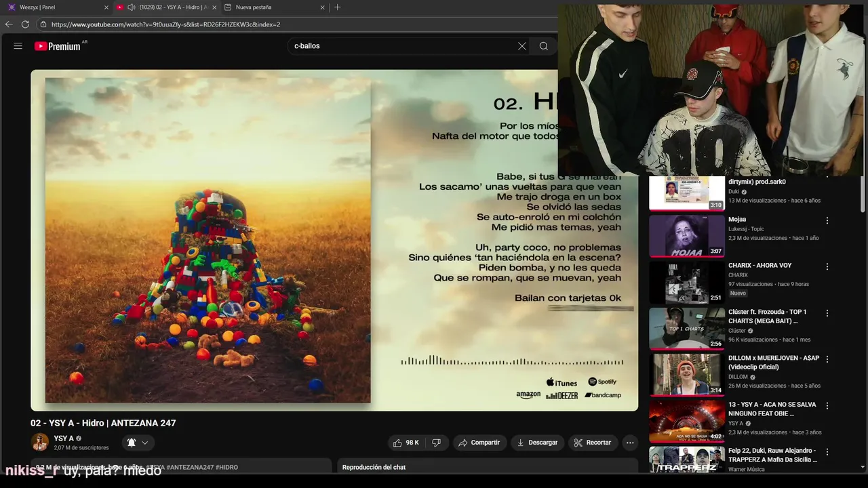Open the Reproducción del chat panel
This screenshot has height=488, width=868.
tap(488, 466)
